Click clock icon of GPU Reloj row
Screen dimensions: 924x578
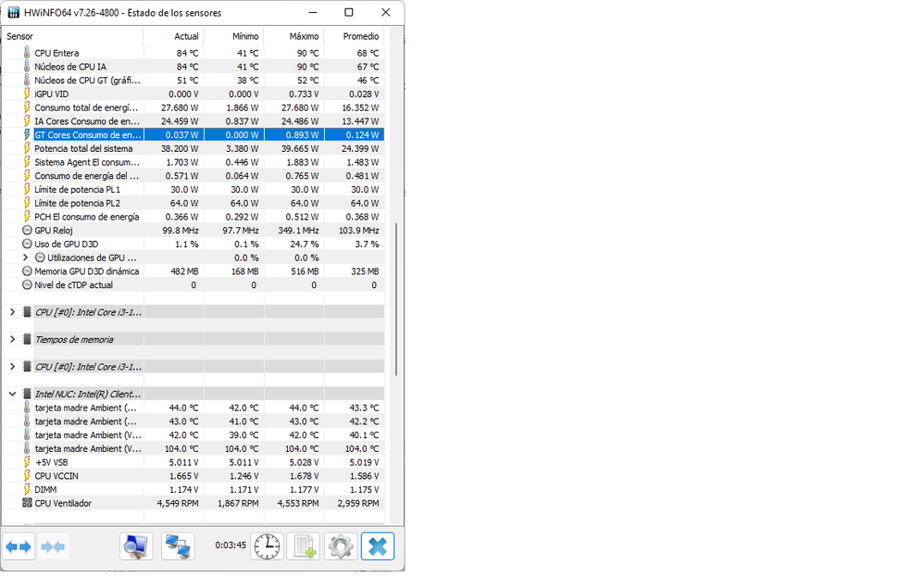tap(27, 230)
